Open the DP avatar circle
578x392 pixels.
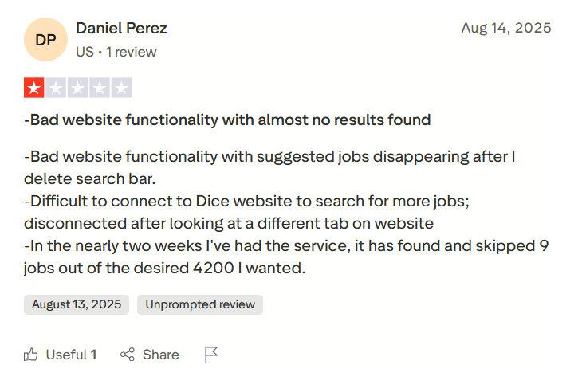click(x=45, y=40)
